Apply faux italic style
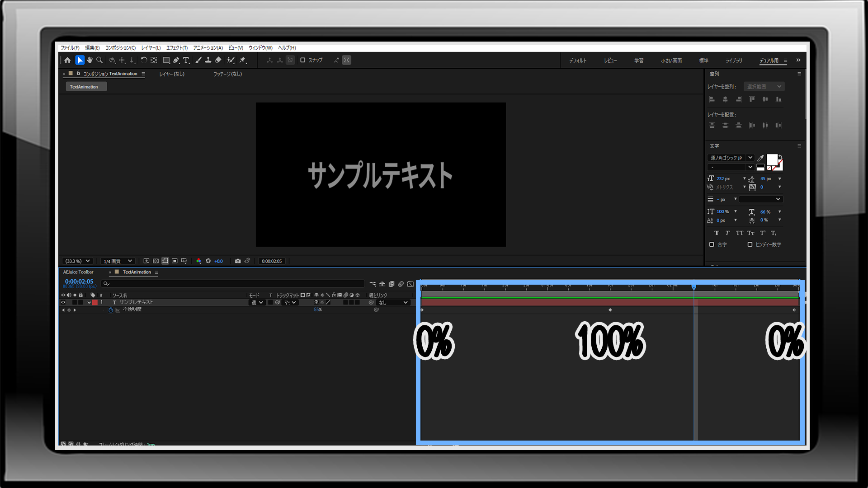This screenshot has width=868, height=488. click(727, 233)
